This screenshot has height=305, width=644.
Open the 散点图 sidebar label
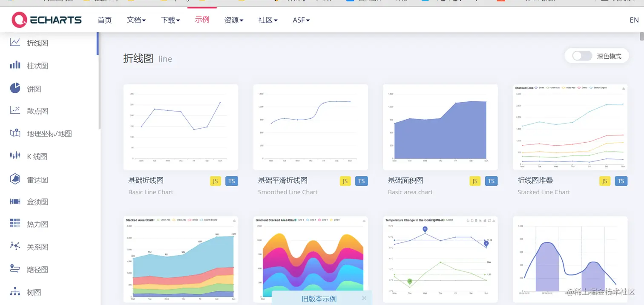click(x=37, y=111)
